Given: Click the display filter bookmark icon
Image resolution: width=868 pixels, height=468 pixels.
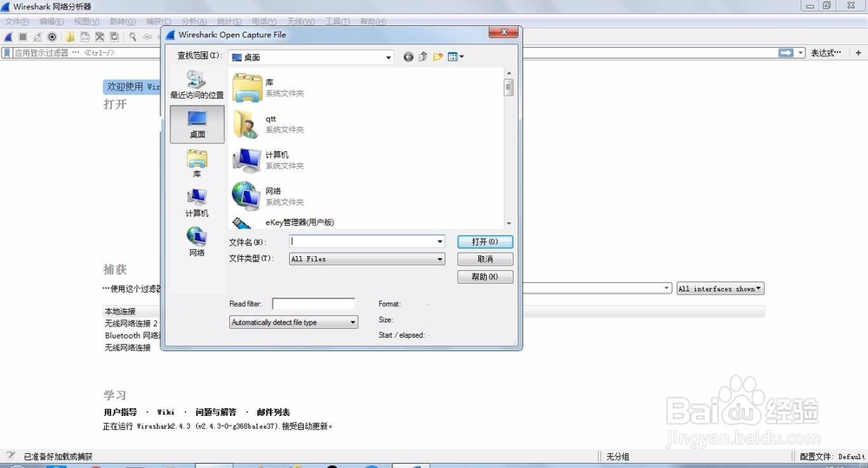Looking at the screenshot, I should (7, 53).
